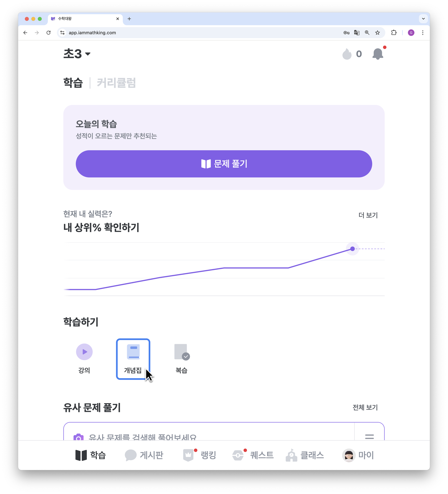Open the 강의 lecture play icon
Viewport: 448px width, 494px height.
(84, 352)
